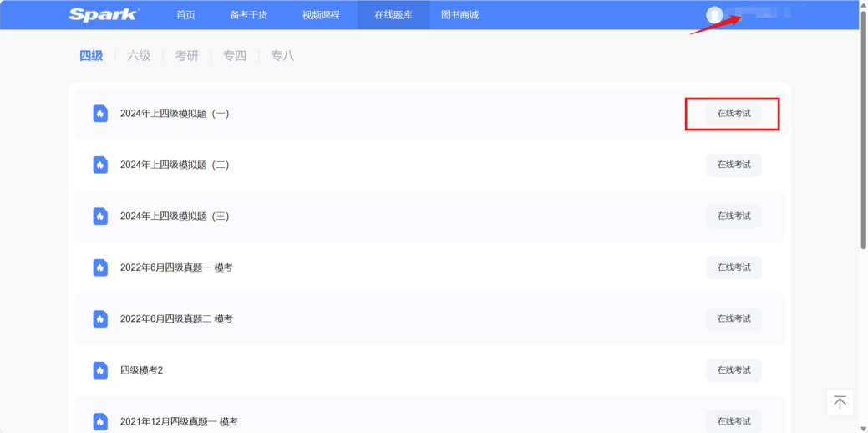Screen dimensions: 868x433
Task: Click file icon beside 四级模考2
Action: tap(100, 369)
